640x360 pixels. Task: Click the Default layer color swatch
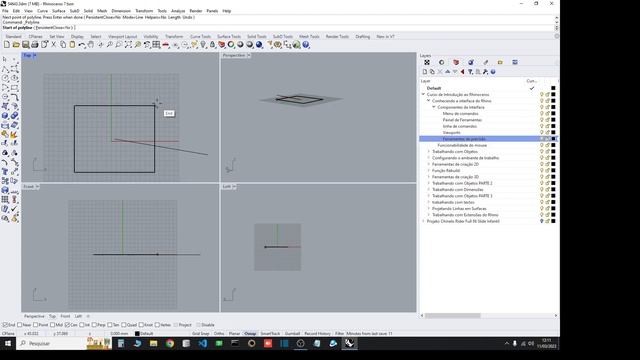point(553,88)
